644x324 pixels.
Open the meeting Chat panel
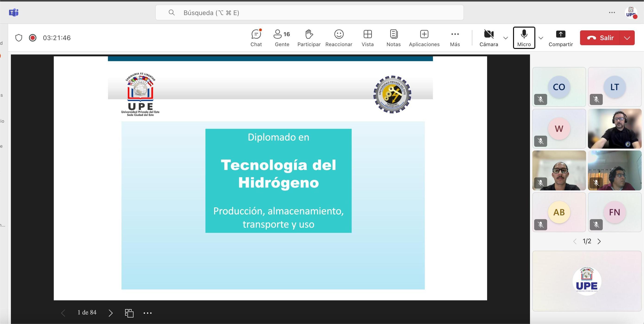tap(256, 38)
